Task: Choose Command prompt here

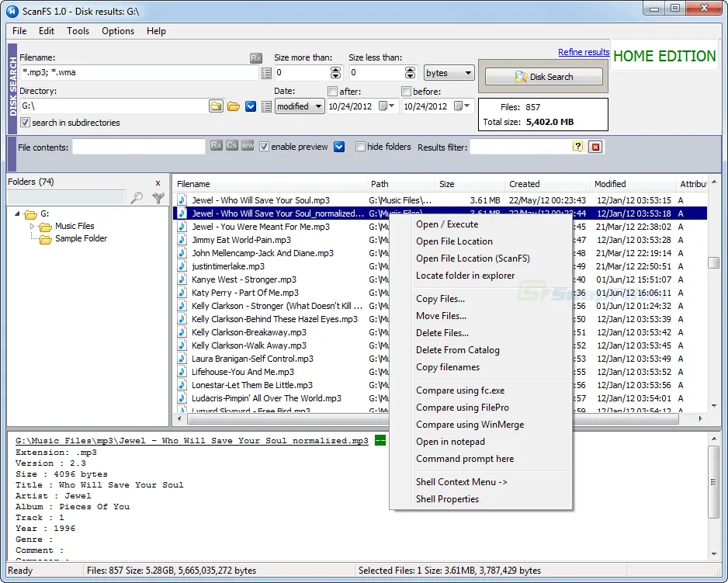Action: click(x=480, y=459)
